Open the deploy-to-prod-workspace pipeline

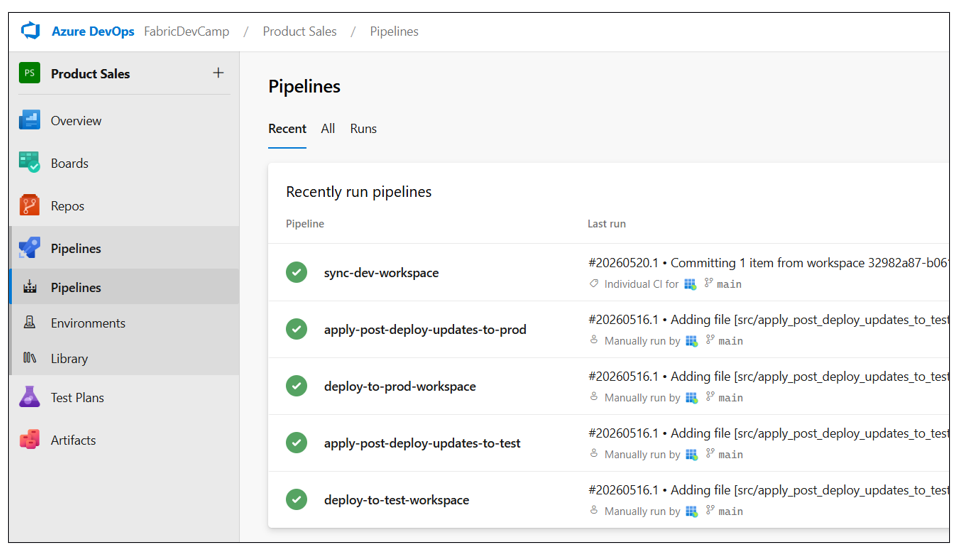click(x=400, y=386)
